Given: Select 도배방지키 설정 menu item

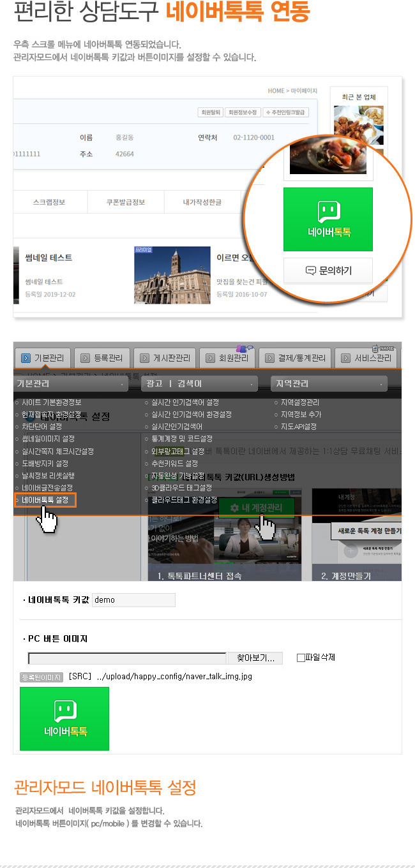Looking at the screenshot, I should (x=45, y=464).
